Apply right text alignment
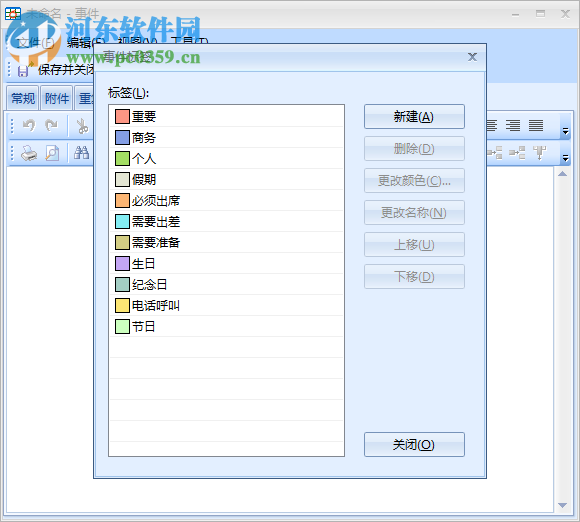Image resolution: width=580 pixels, height=522 pixels. [x=513, y=125]
